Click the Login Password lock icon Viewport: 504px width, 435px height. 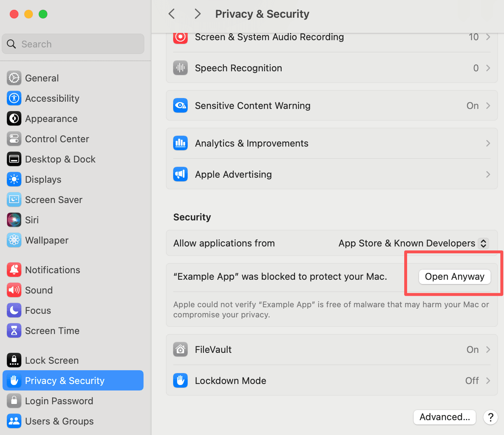click(x=14, y=401)
